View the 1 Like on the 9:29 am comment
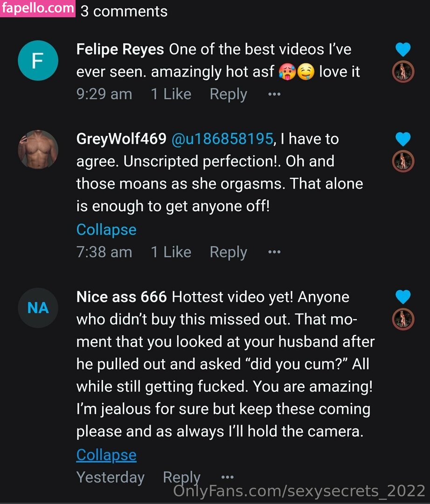The height and width of the screenshot is (504, 430). (x=171, y=94)
